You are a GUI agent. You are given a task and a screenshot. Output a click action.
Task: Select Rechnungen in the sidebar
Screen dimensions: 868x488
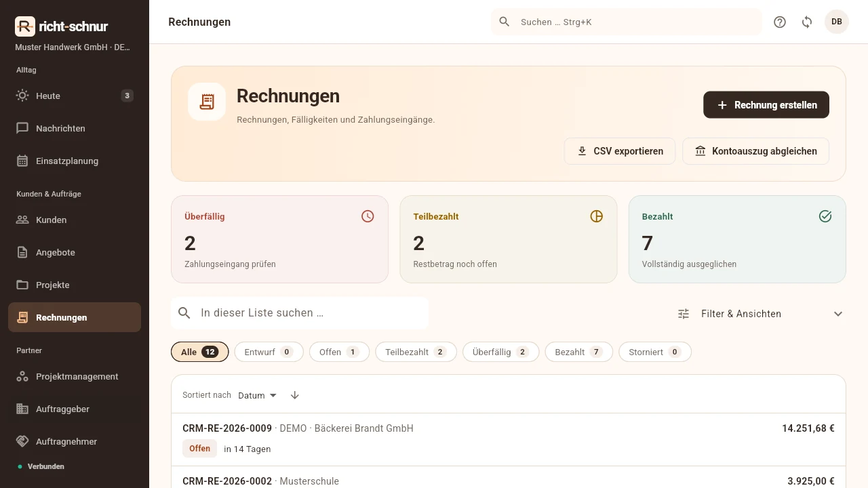pos(75,317)
